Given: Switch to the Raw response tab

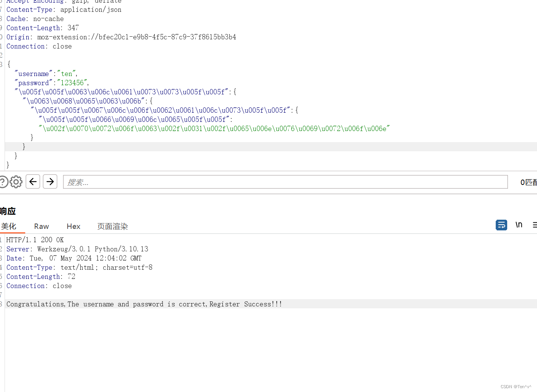Looking at the screenshot, I should point(41,226).
